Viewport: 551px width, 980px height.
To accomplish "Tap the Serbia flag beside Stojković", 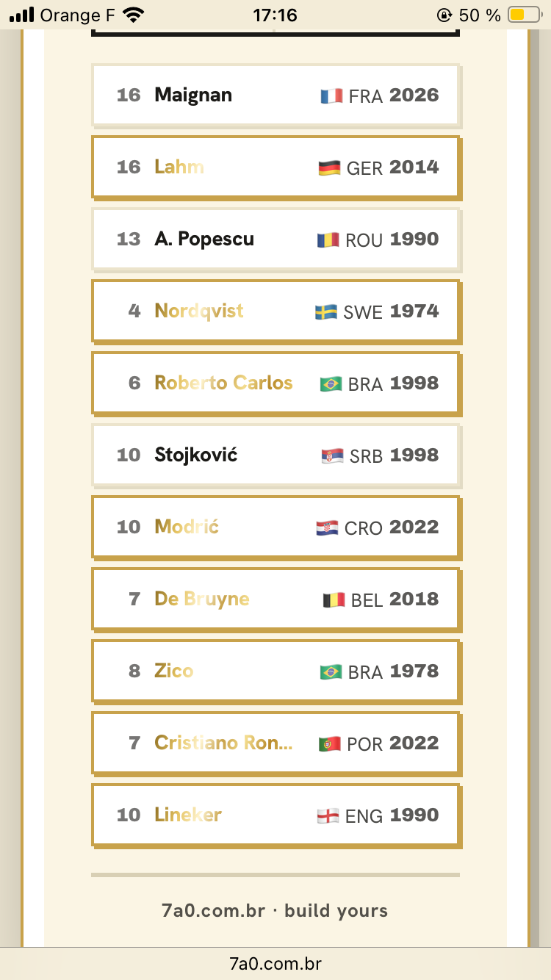I will pos(332,456).
